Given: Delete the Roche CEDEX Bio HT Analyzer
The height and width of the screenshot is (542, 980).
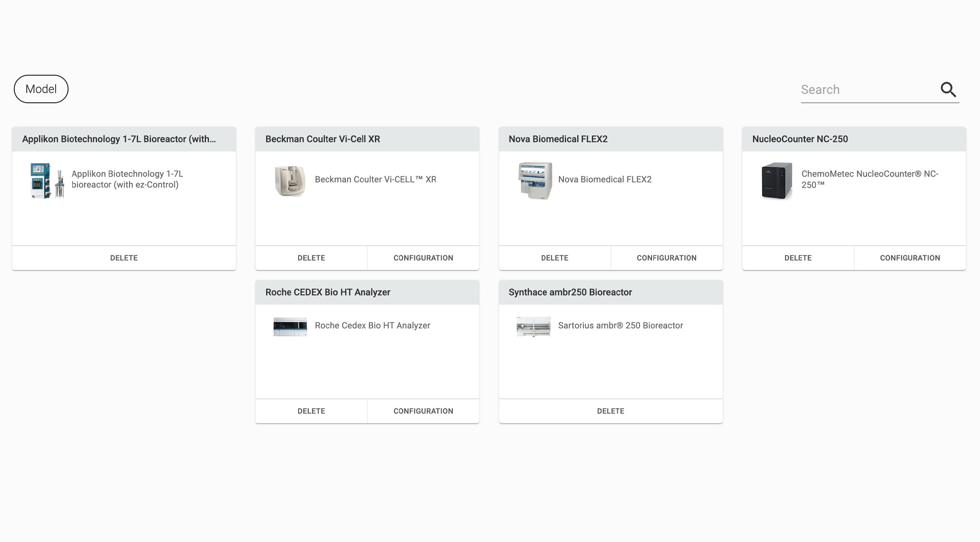Looking at the screenshot, I should click(x=312, y=411).
